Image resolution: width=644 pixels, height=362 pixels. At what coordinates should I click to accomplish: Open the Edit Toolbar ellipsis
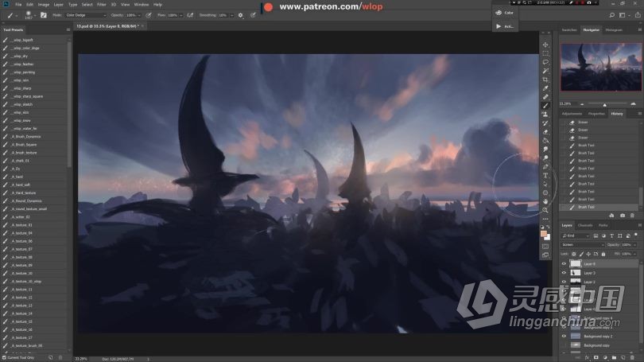545,219
